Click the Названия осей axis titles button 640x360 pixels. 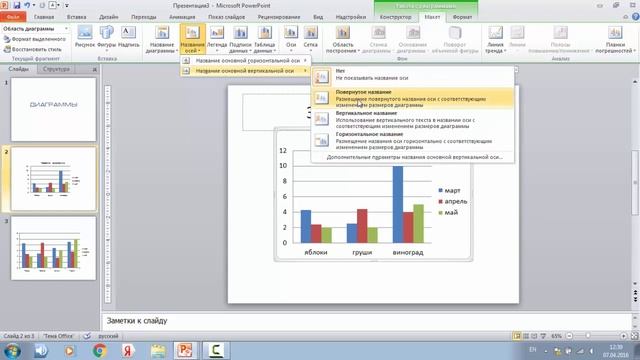click(x=192, y=39)
